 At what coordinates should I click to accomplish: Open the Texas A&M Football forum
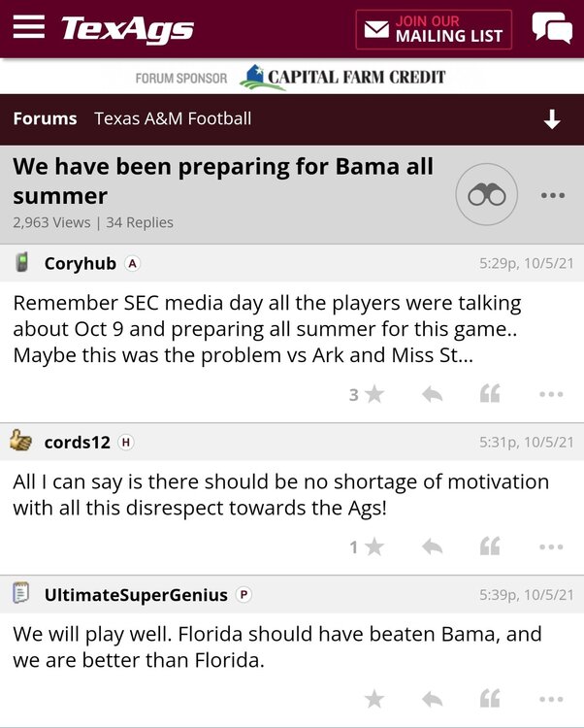(x=173, y=118)
